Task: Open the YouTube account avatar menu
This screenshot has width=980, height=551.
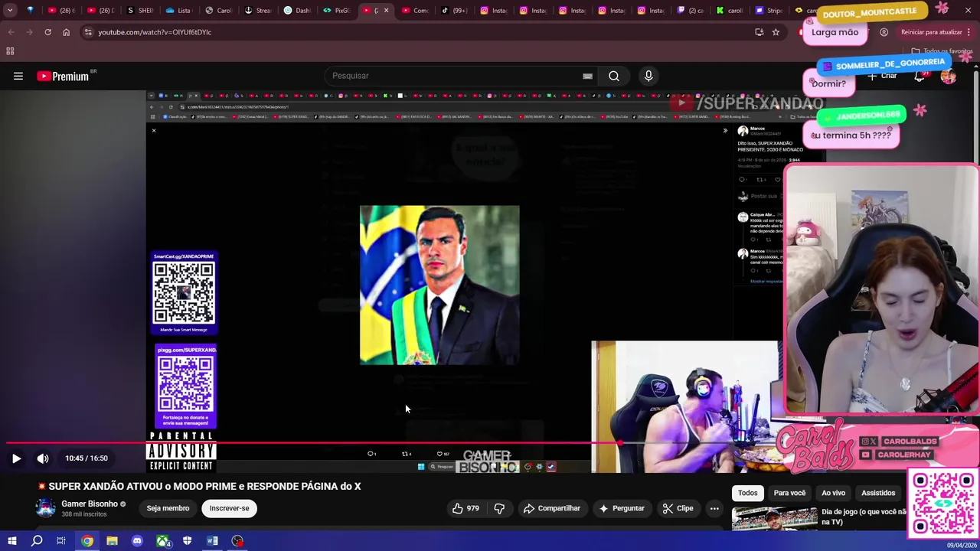Action: pyautogui.click(x=949, y=76)
